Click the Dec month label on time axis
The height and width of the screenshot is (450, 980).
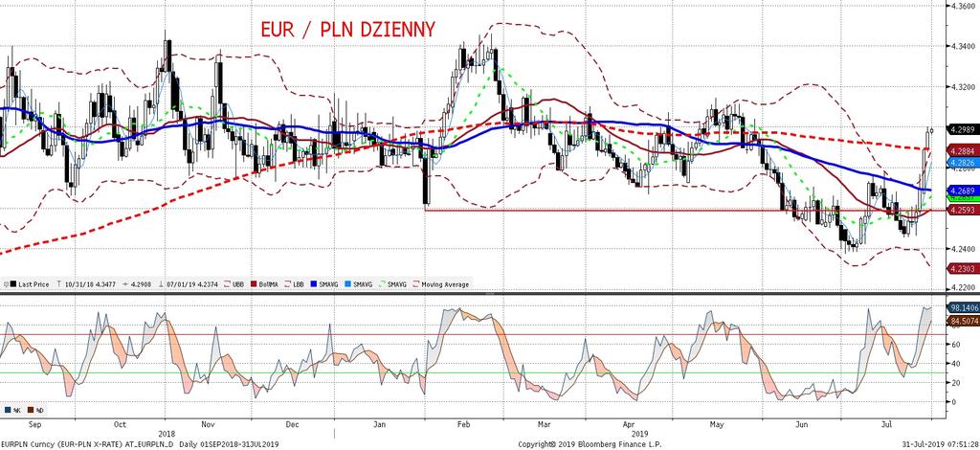[x=292, y=424]
